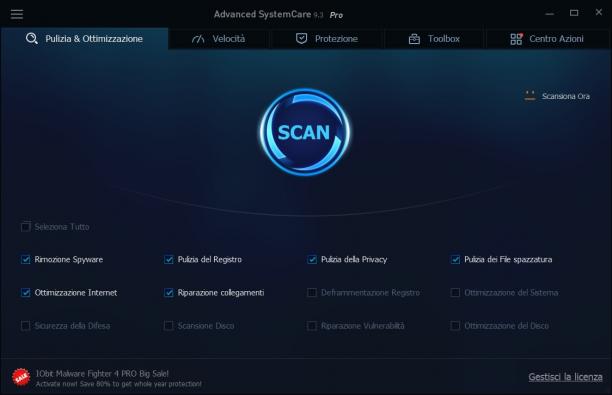Click the Advanced SystemCare title text

tap(262, 14)
